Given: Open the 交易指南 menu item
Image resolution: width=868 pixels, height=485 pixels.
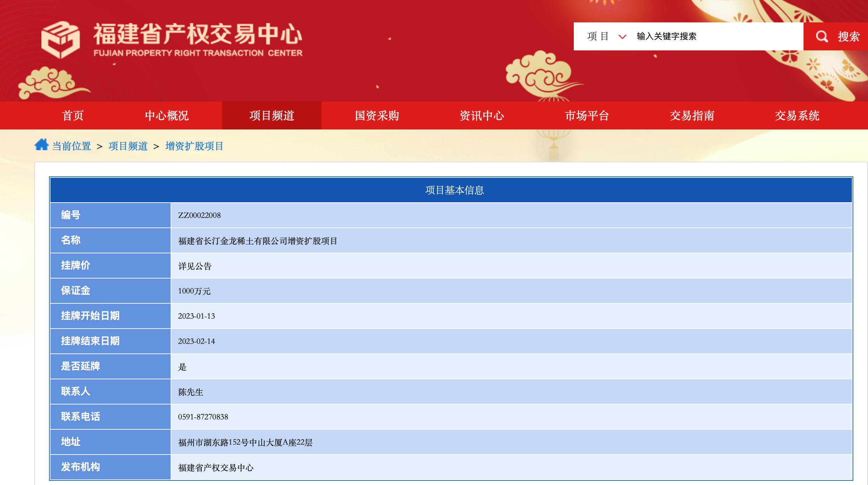Looking at the screenshot, I should pyautogui.click(x=692, y=115).
